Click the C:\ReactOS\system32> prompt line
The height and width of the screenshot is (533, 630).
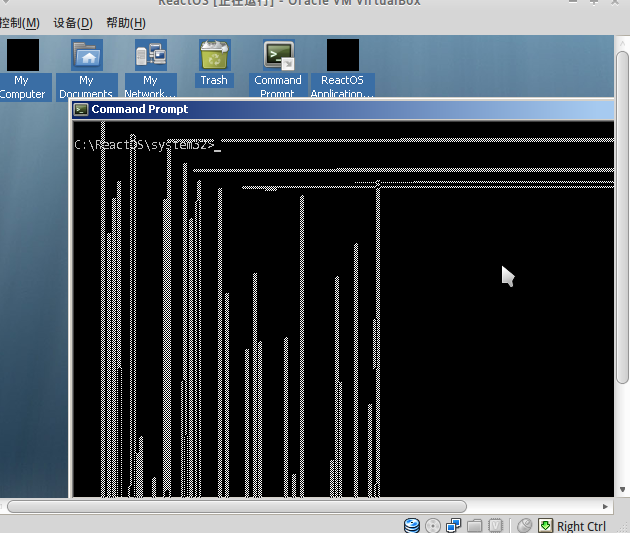click(147, 145)
